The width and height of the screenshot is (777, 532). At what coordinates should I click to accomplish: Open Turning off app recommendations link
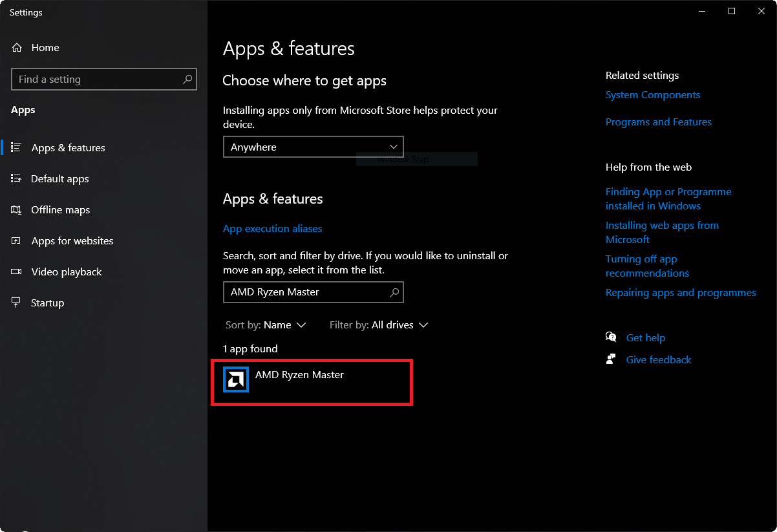[647, 266]
